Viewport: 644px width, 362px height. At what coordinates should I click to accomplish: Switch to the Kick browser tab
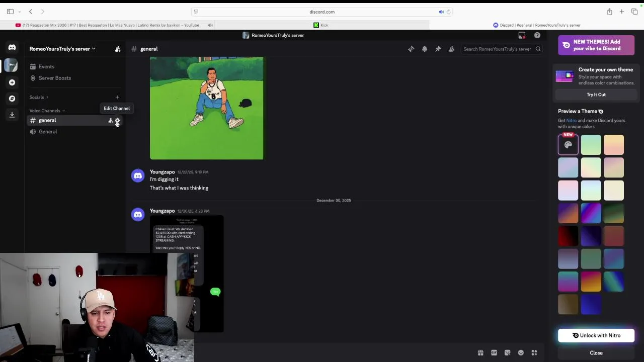click(x=322, y=25)
